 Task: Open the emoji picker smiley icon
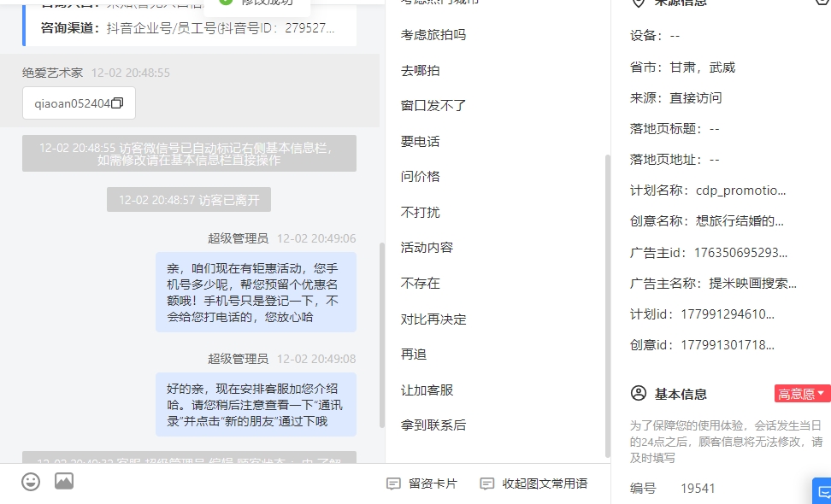tap(31, 482)
